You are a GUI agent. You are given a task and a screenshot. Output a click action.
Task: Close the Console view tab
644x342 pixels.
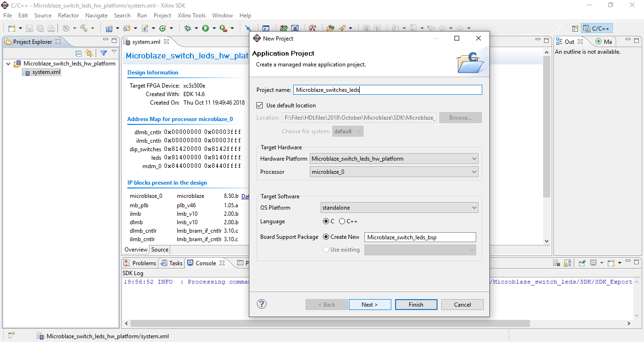[222, 263]
